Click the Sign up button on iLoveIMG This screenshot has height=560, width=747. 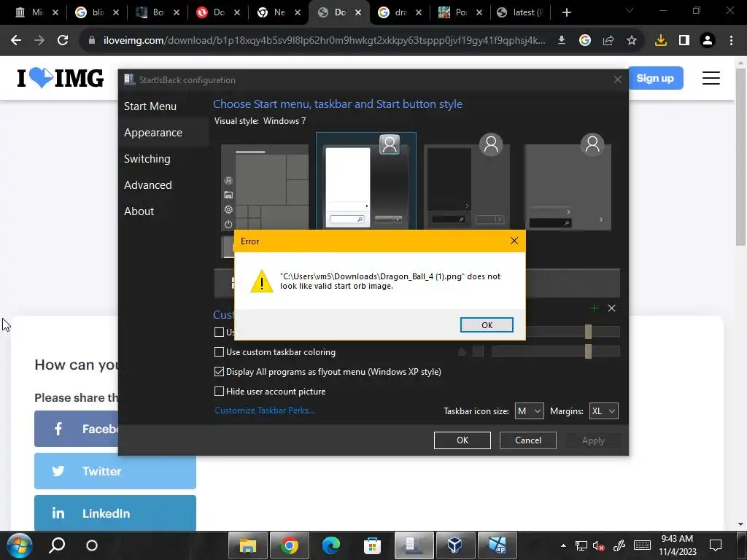[656, 78]
